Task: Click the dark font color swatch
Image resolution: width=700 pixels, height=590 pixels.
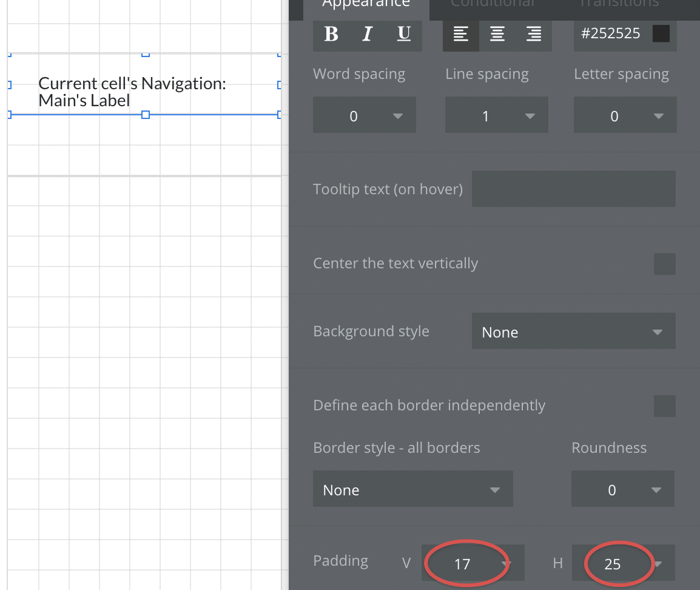Action: click(661, 34)
